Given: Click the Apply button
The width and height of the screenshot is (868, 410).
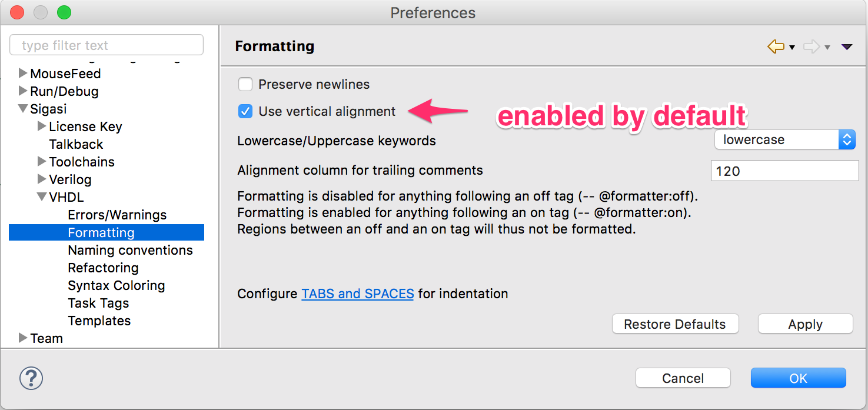Looking at the screenshot, I should point(805,324).
